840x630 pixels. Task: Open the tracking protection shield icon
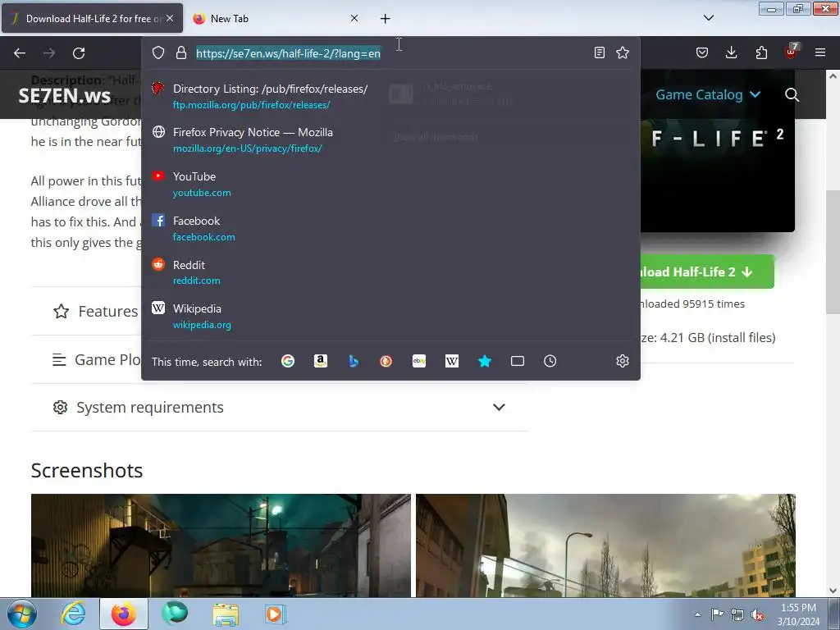pyautogui.click(x=158, y=52)
